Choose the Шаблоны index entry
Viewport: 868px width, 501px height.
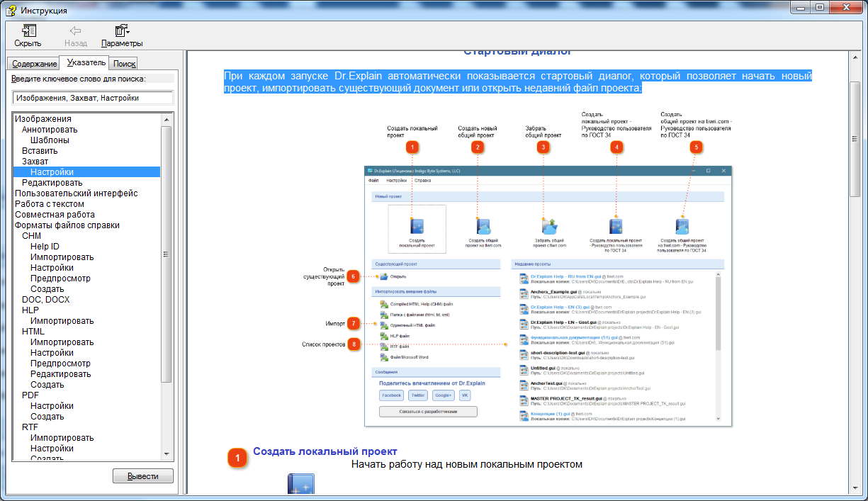click(x=50, y=140)
